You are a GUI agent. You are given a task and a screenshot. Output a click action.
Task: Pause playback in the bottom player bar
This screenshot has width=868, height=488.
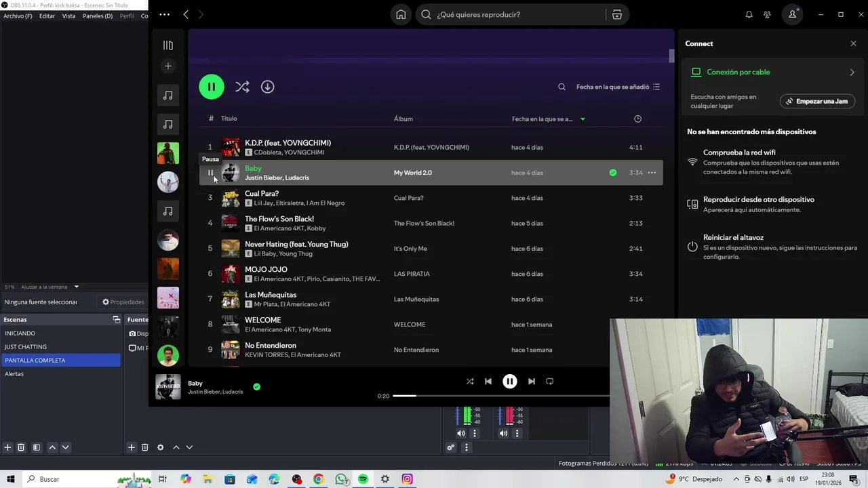(510, 382)
